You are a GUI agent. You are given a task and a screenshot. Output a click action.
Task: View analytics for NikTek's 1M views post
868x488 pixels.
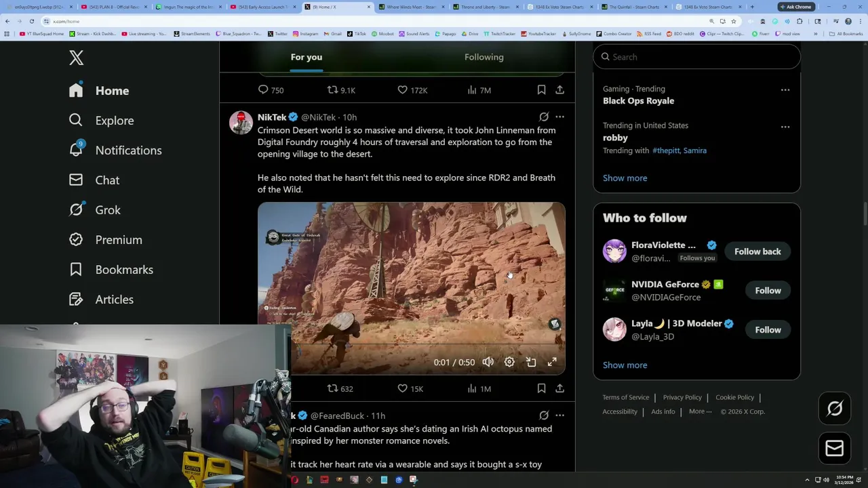479,388
